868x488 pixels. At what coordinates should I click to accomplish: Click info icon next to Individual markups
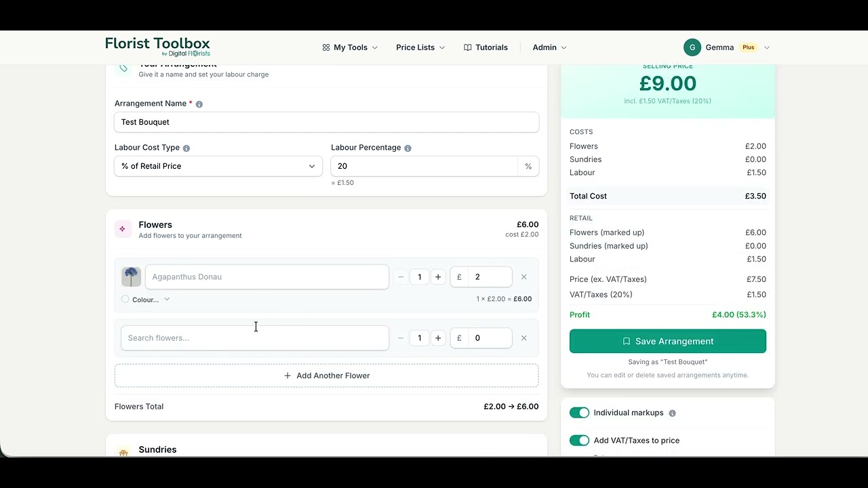pyautogui.click(x=672, y=413)
